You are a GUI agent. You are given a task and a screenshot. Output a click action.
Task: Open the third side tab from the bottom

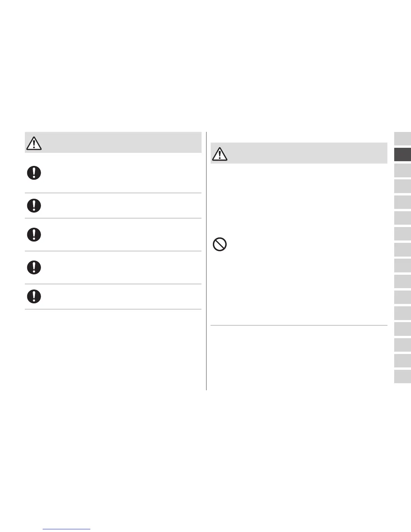402,345
